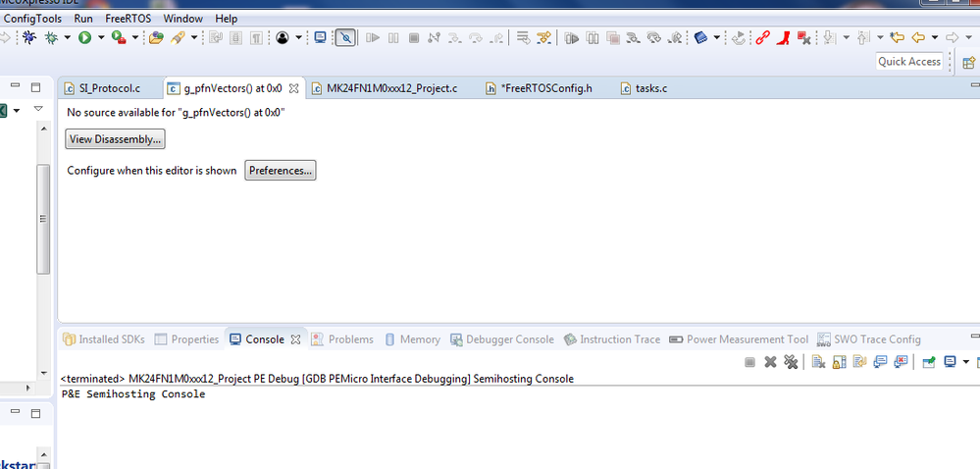Click Clear Console icon

point(818,361)
